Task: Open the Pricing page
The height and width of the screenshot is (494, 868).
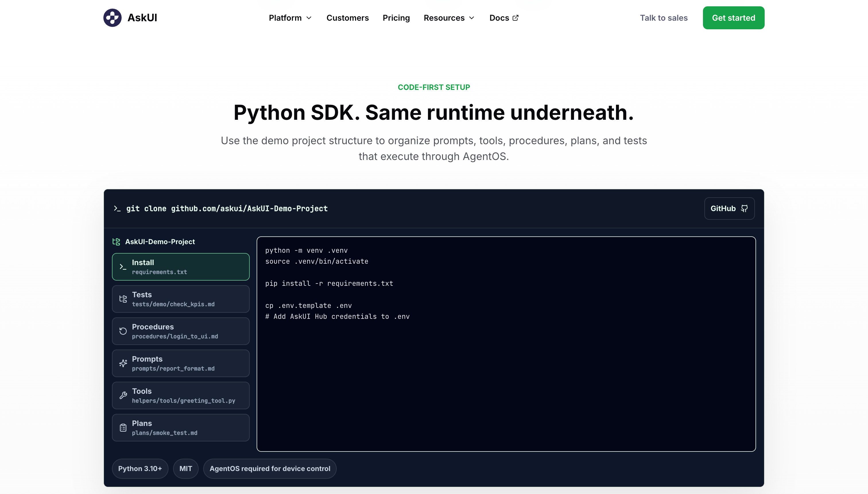Action: 396,18
